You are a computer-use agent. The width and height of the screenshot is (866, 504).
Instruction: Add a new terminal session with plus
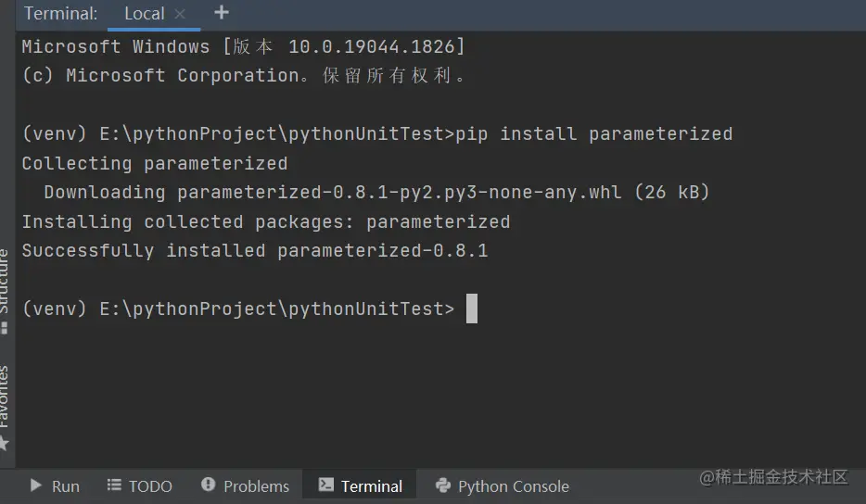[x=222, y=13]
